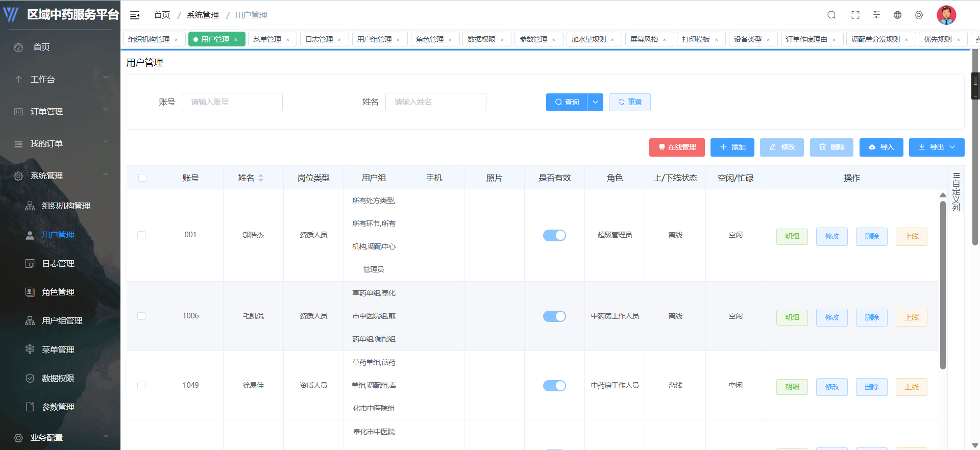Open the 导出 dropdown button
The width and height of the screenshot is (980, 450).
click(x=937, y=147)
